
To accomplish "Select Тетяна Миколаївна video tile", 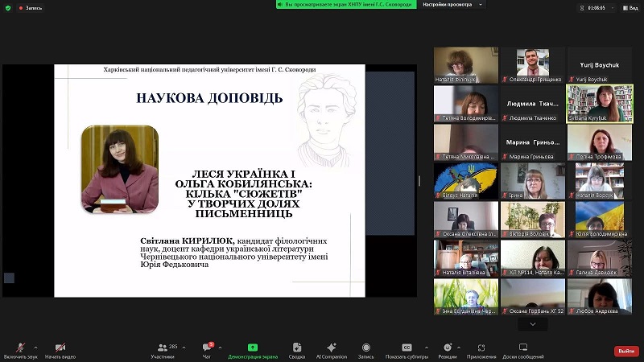I will pyautogui.click(x=466, y=142).
